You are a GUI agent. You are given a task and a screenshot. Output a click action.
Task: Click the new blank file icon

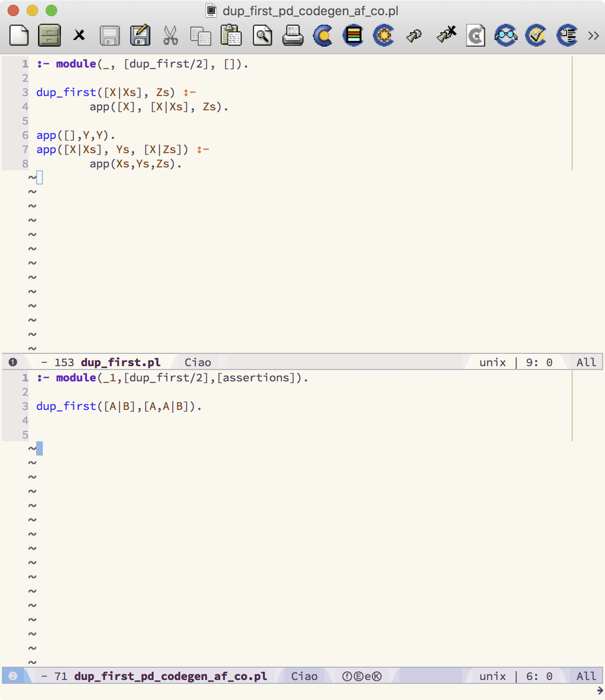[19, 36]
